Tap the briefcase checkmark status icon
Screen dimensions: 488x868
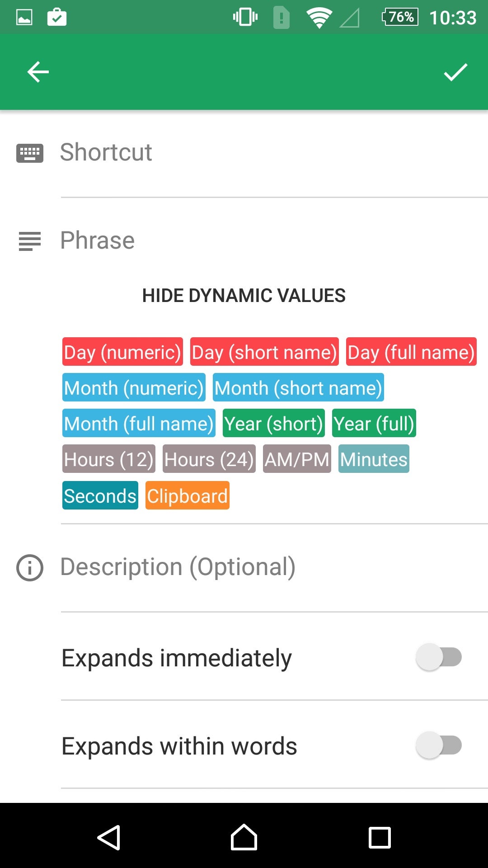click(57, 17)
